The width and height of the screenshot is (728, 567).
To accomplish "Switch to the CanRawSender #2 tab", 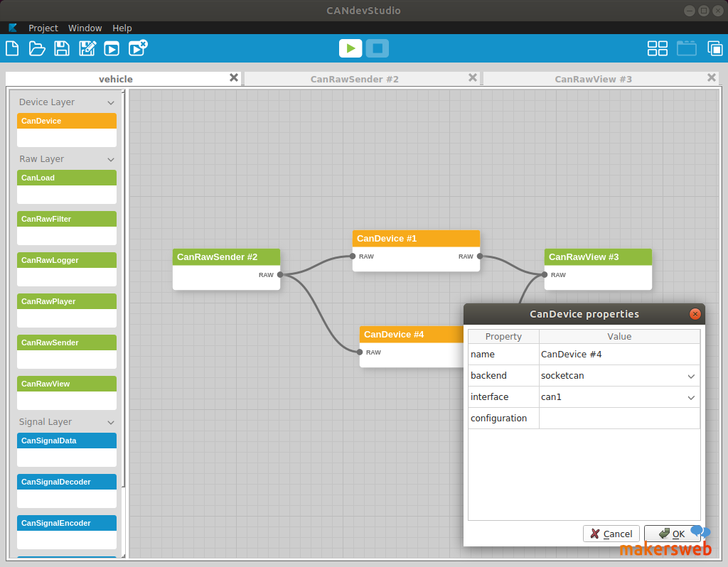I will (354, 79).
